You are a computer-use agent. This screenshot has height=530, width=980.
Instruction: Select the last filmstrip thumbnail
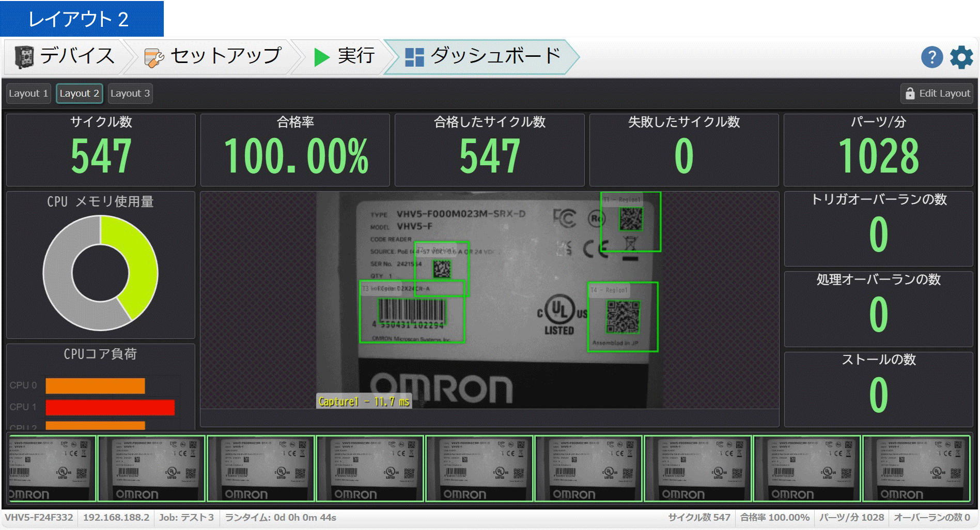pyautogui.click(x=916, y=469)
